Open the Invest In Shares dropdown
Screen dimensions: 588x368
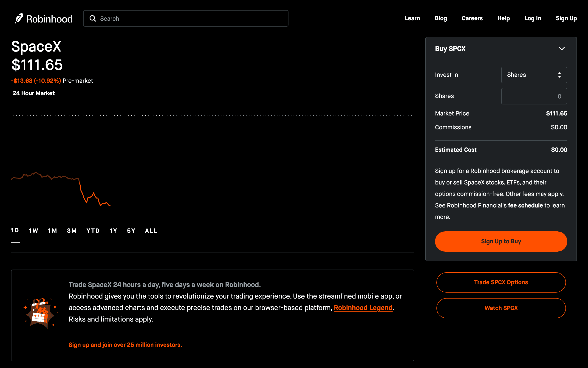click(534, 75)
